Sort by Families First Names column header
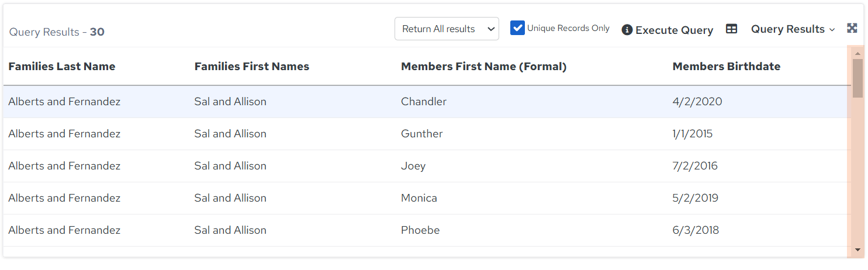 tap(252, 67)
